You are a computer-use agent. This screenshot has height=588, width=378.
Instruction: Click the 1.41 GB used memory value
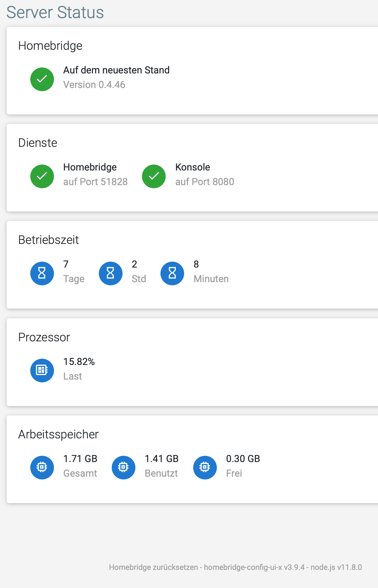(162, 459)
